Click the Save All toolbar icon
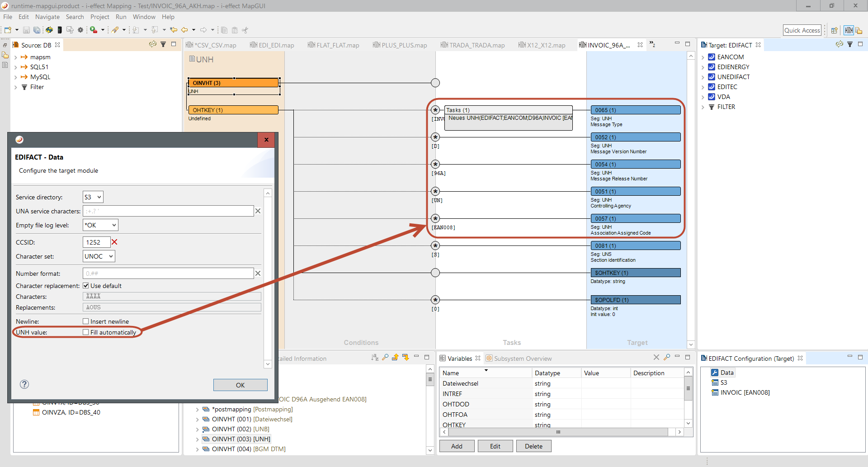The height and width of the screenshot is (467, 868). (x=37, y=30)
